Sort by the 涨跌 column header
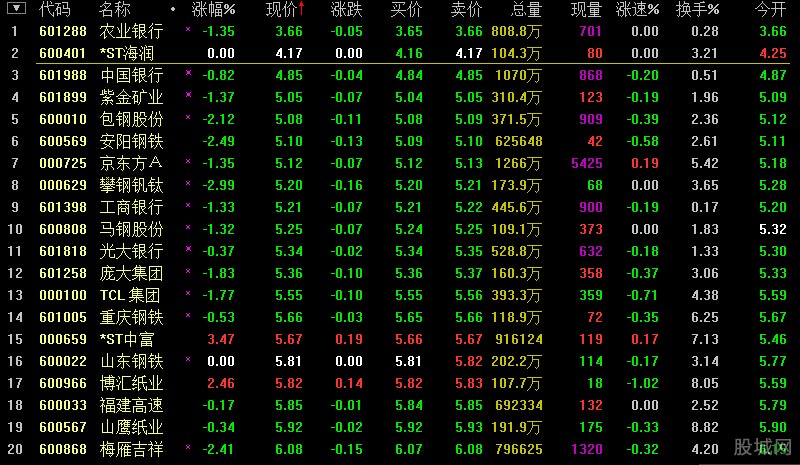800x465 pixels. pyautogui.click(x=346, y=9)
